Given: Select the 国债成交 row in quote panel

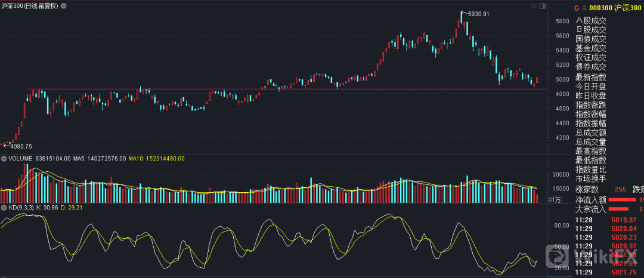Looking at the screenshot, I should point(590,39).
